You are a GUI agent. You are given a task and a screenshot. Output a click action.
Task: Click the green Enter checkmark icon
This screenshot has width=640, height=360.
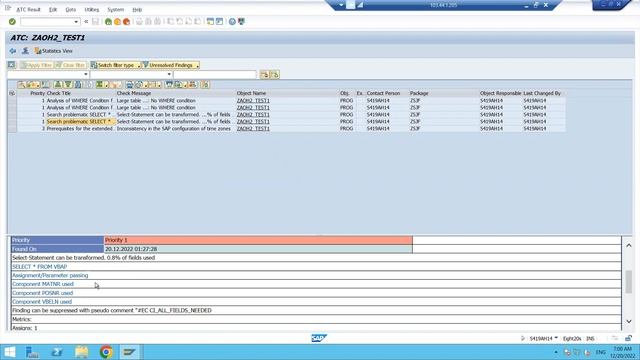click(x=12, y=22)
